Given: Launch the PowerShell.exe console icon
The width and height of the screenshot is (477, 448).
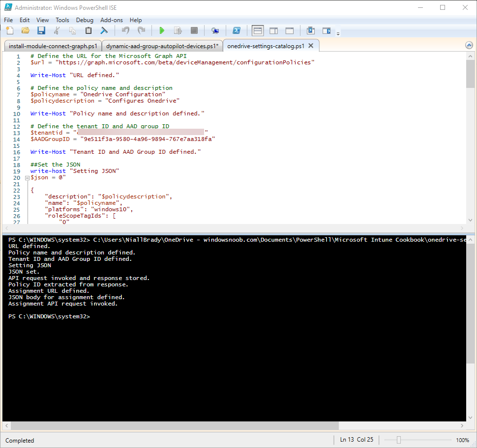Looking at the screenshot, I should coord(237,30).
